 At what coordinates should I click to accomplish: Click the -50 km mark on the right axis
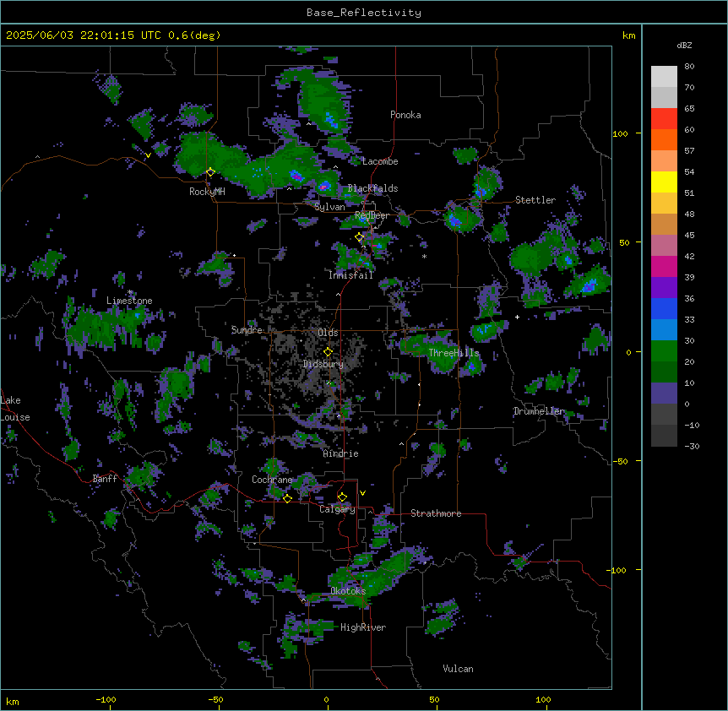coord(620,461)
